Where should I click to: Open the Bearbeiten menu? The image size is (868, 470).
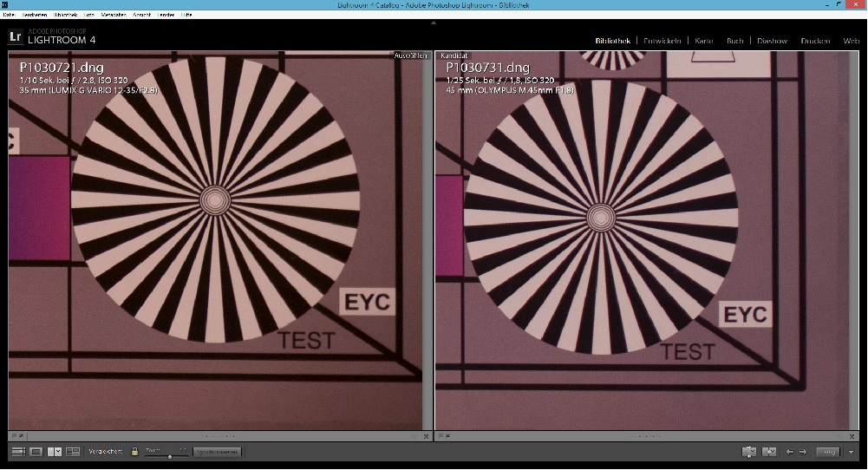coord(35,15)
